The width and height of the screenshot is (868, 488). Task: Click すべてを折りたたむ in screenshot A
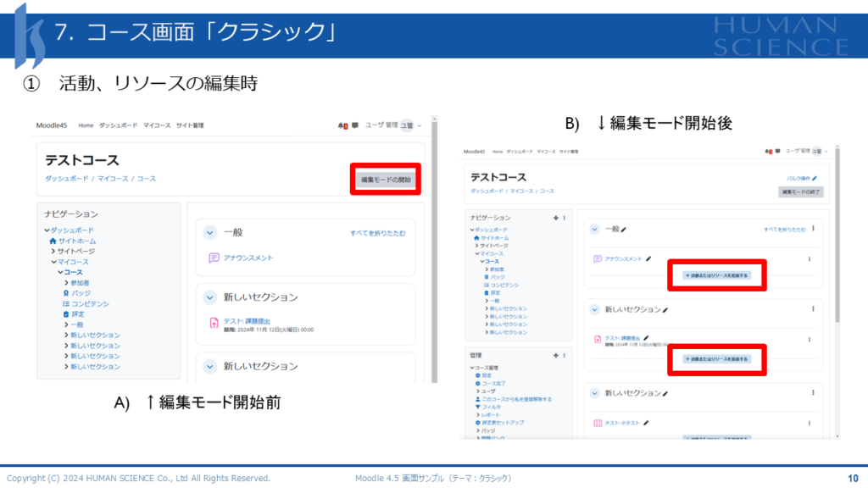377,233
